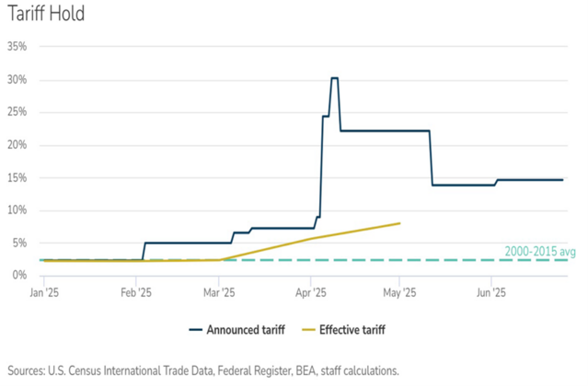
Task: Select the Feb '25 x-axis tick label
Action: coord(135,294)
